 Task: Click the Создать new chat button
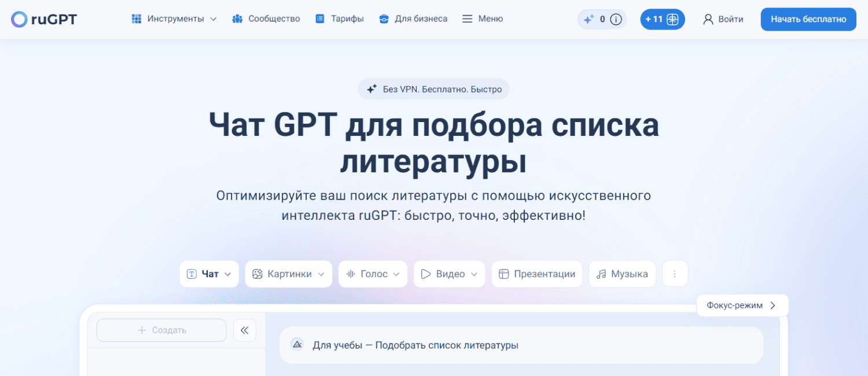[x=161, y=330]
